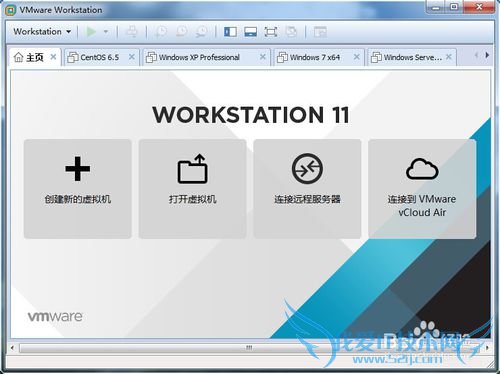
Task: Minimize the VMware Workstation window
Action: 435,7
